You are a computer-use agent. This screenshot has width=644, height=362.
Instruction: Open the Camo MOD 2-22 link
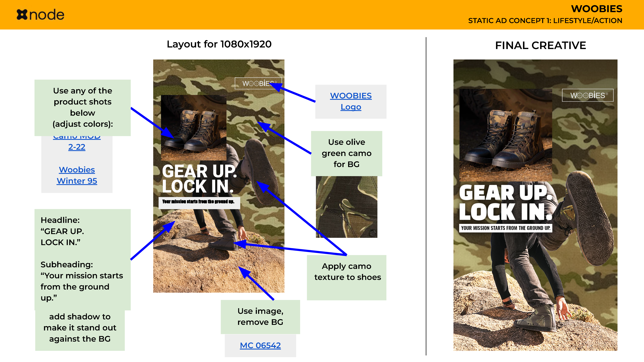[x=77, y=143]
